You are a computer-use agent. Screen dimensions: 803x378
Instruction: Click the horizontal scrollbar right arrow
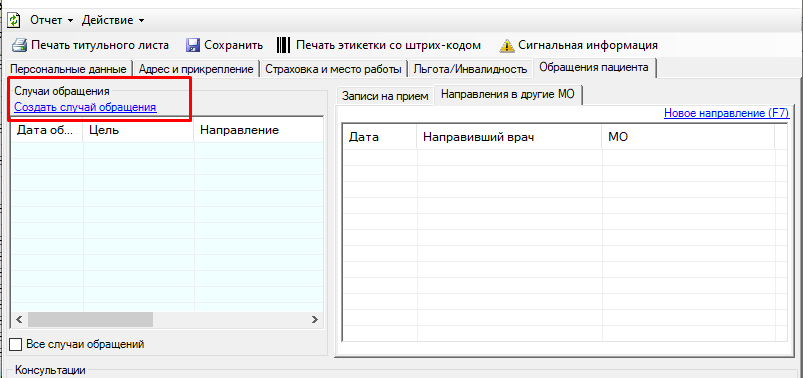[x=315, y=320]
